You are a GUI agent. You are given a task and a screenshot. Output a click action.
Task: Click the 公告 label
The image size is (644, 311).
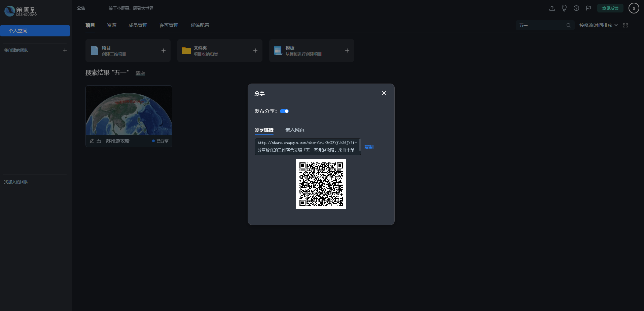pyautogui.click(x=81, y=8)
